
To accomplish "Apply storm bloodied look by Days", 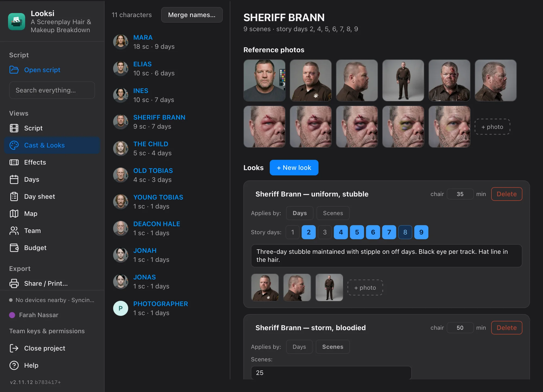I will (x=299, y=347).
